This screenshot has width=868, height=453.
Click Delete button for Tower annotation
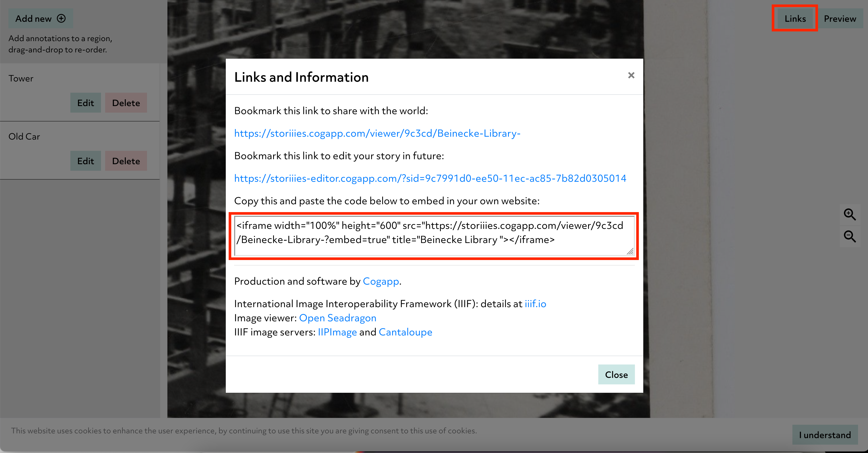[x=126, y=102]
